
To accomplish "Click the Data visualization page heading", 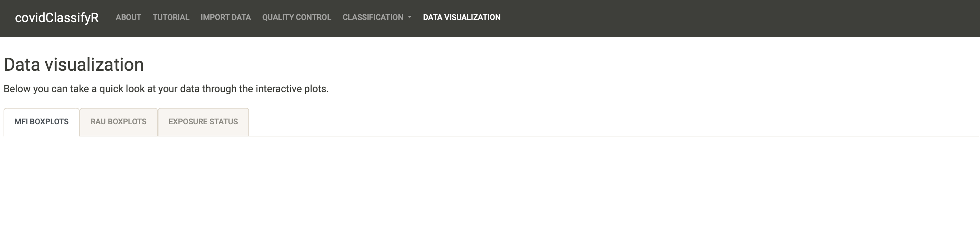I will 74,64.
